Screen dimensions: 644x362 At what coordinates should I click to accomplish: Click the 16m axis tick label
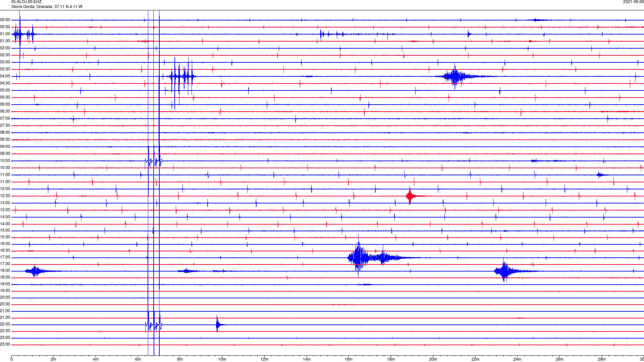(x=349, y=360)
